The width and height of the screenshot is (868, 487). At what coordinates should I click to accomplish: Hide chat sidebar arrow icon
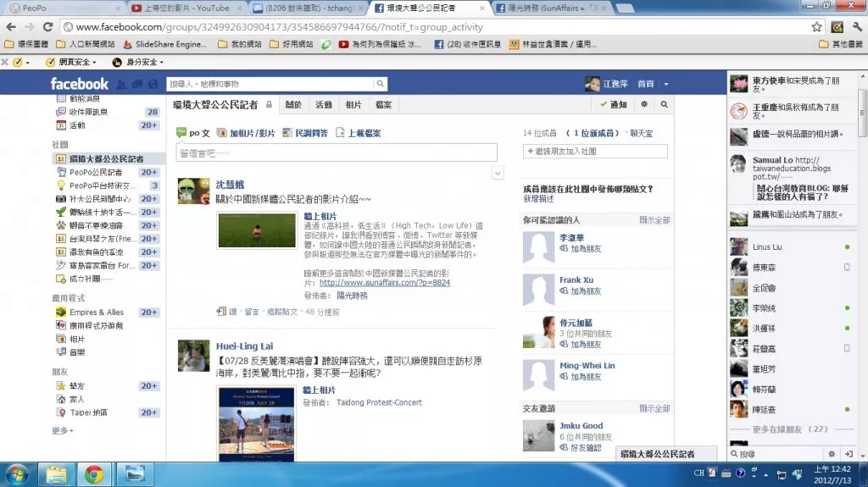pyautogui.click(x=849, y=454)
